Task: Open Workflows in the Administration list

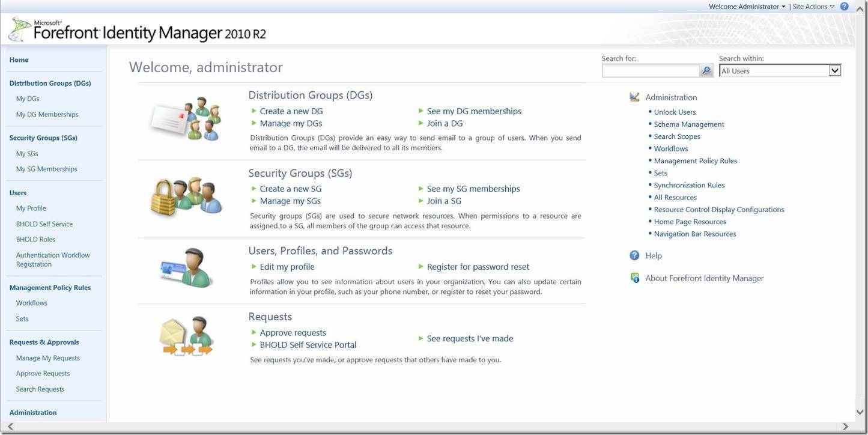Action: tap(671, 148)
